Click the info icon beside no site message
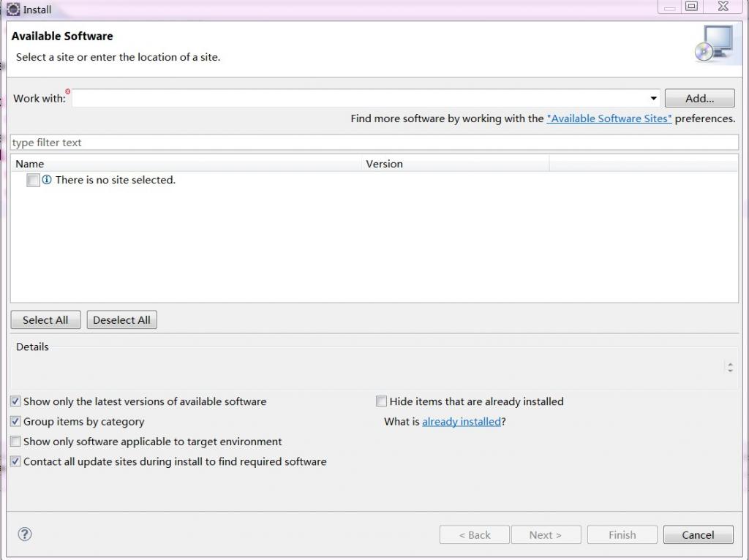This screenshot has height=560, width=749. pyautogui.click(x=47, y=180)
